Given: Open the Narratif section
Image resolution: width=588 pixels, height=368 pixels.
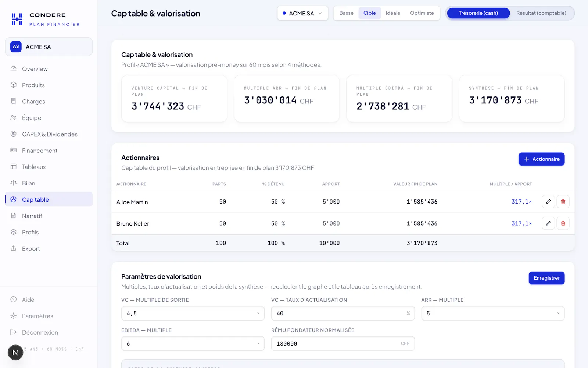Looking at the screenshot, I should pyautogui.click(x=49, y=216).
